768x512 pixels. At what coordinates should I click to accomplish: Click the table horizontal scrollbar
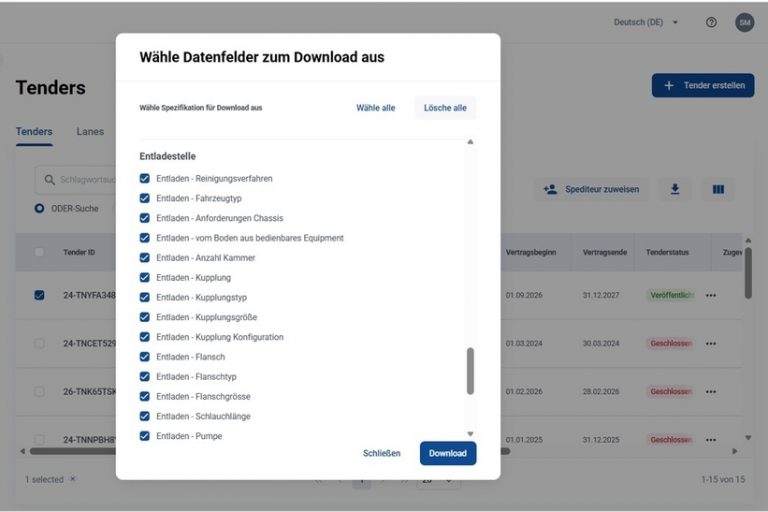click(270, 451)
